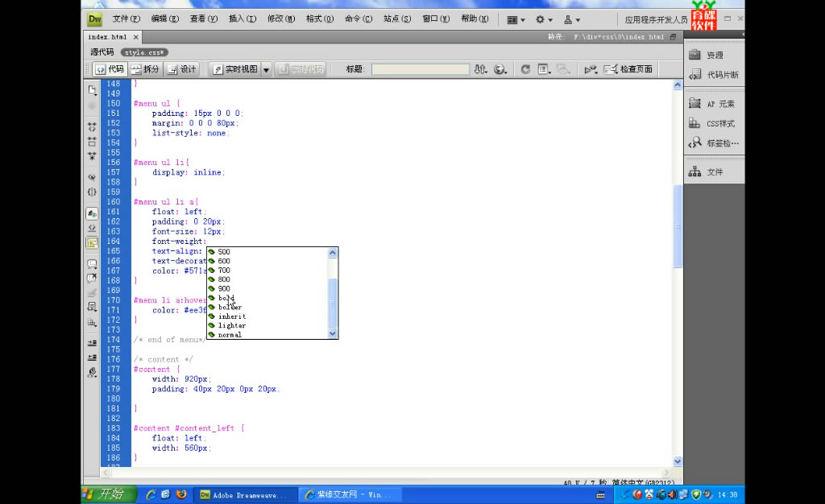Open the 查看(V) menu

204,19
